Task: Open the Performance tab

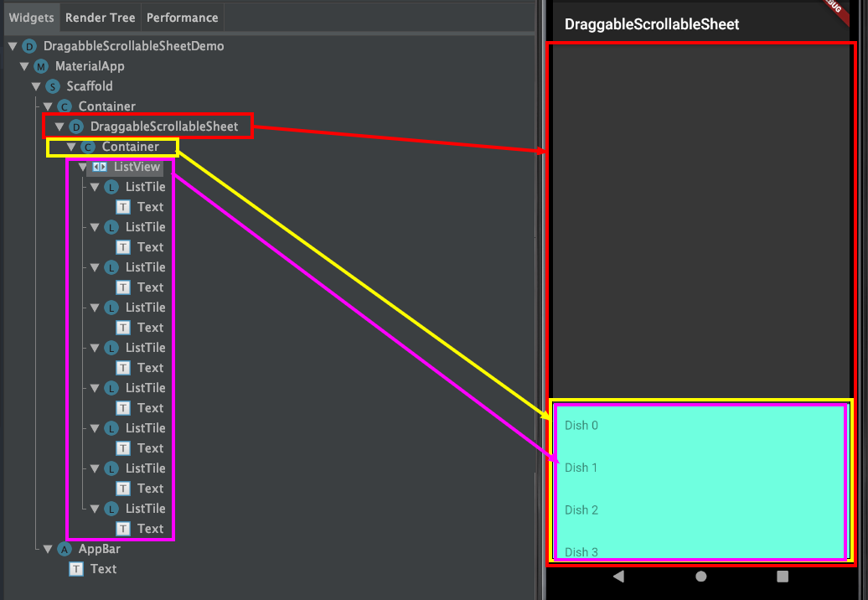Action: click(x=182, y=18)
